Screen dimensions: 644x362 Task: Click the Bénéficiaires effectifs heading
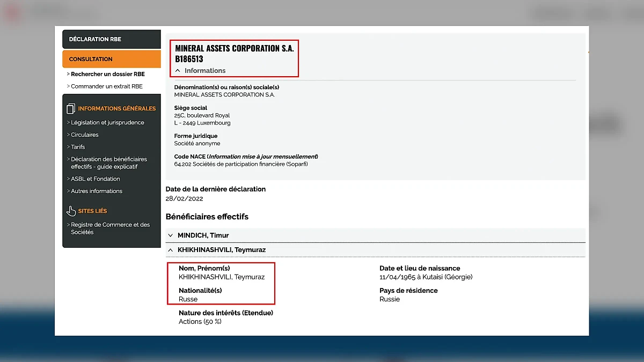(x=207, y=217)
